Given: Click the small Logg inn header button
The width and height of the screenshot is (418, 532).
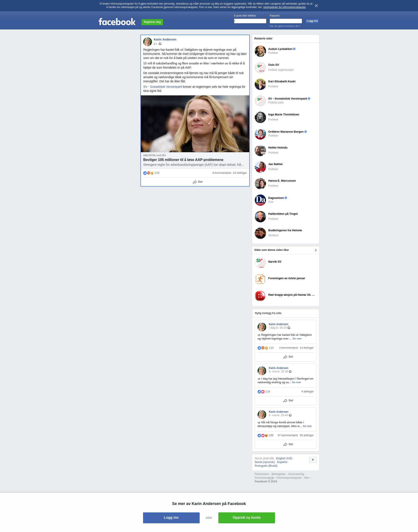Looking at the screenshot, I should coord(312,21).
